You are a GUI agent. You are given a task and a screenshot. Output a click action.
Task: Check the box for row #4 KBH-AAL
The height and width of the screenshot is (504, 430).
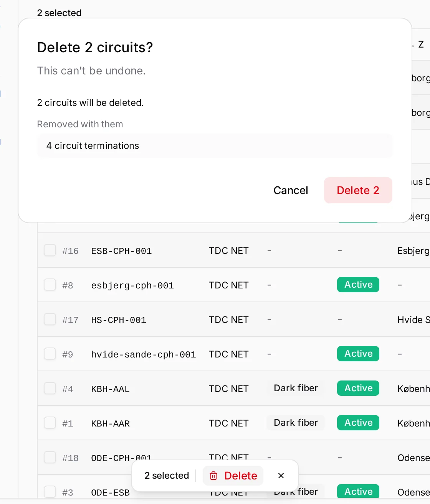(50, 389)
